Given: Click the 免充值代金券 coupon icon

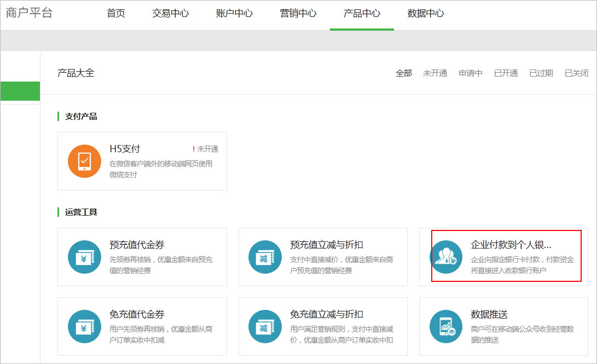Looking at the screenshot, I should coord(84,326).
